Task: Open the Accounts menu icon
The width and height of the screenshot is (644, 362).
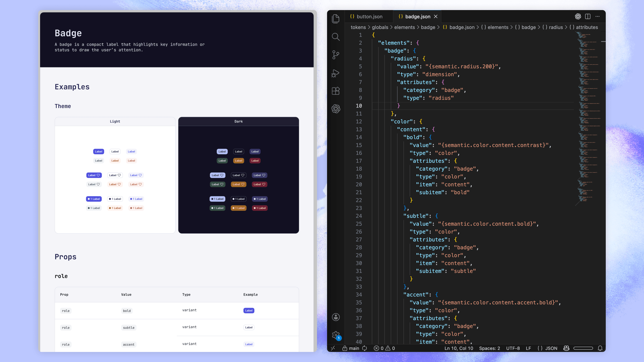Action: pos(335,317)
